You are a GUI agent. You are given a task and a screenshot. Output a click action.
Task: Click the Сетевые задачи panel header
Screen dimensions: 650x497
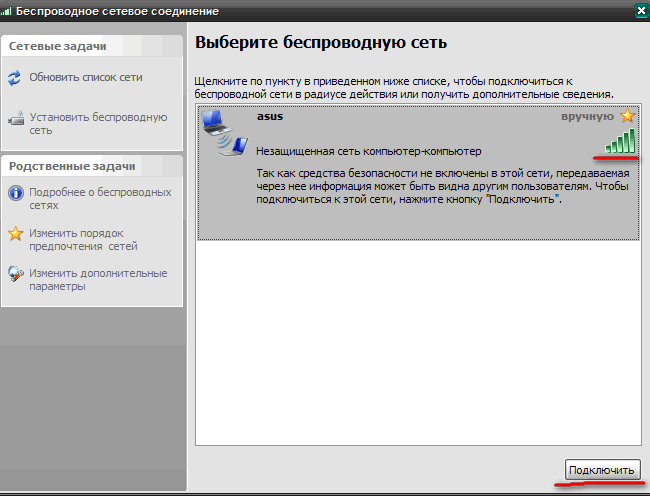coord(92,46)
